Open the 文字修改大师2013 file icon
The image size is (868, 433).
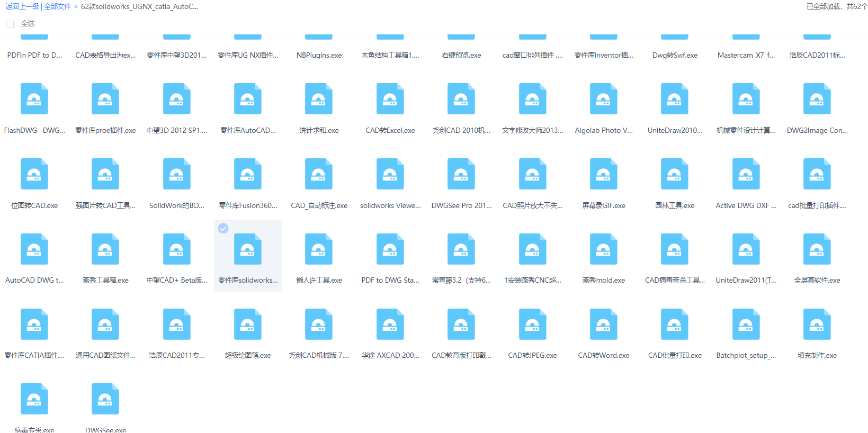coord(533,98)
